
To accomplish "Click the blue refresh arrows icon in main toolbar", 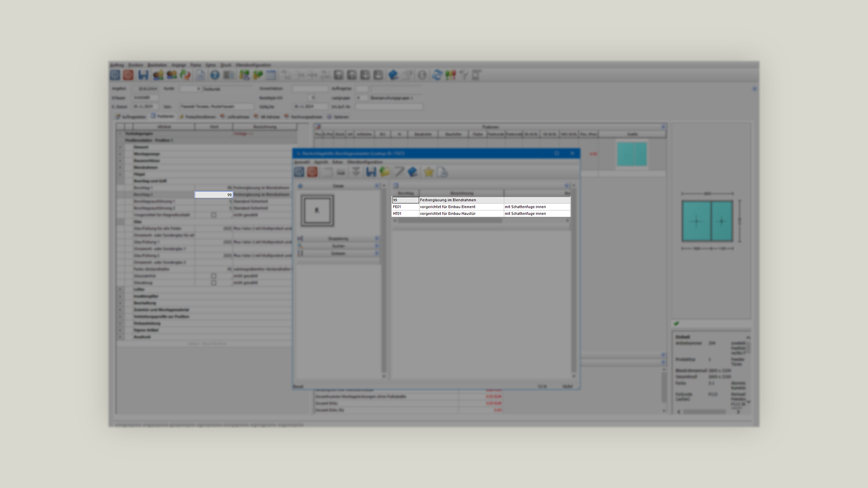I will [x=437, y=75].
